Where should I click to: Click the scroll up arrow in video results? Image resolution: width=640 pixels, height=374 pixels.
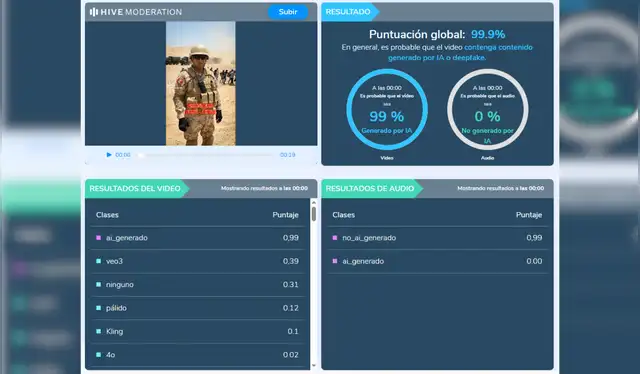click(313, 202)
